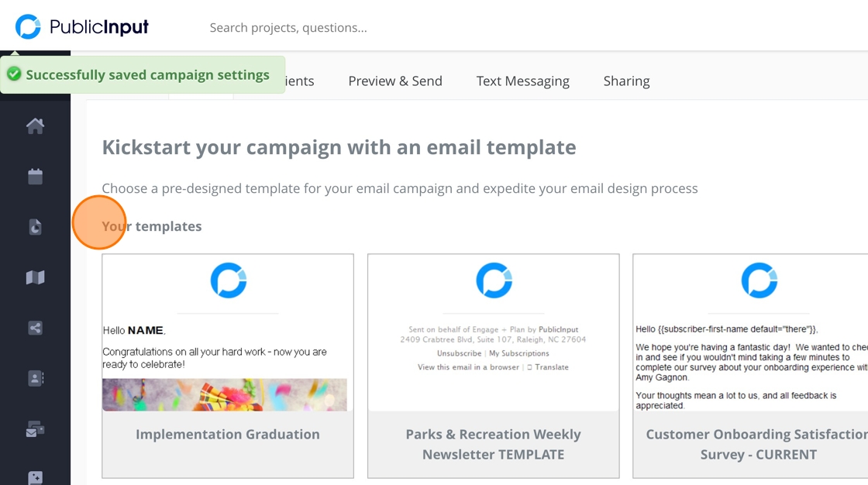Image resolution: width=868 pixels, height=485 pixels.
Task: Open the calendar icon in sidebar
Action: [35, 177]
